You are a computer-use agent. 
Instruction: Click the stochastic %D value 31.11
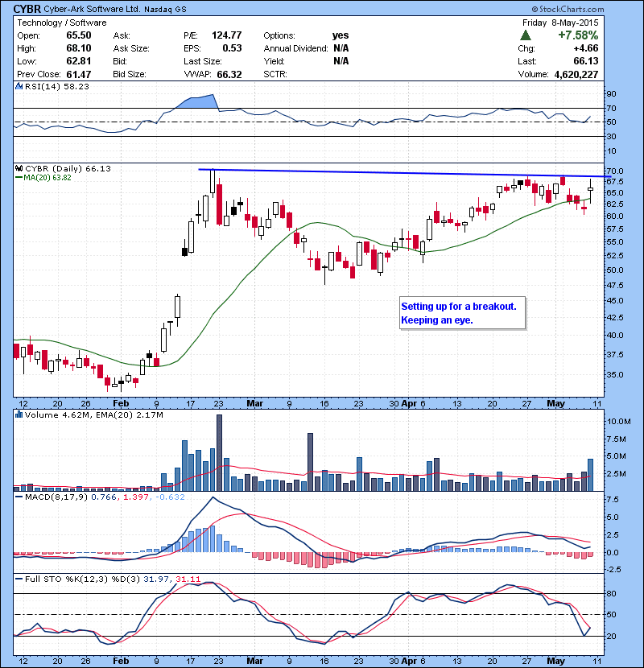click(x=188, y=579)
